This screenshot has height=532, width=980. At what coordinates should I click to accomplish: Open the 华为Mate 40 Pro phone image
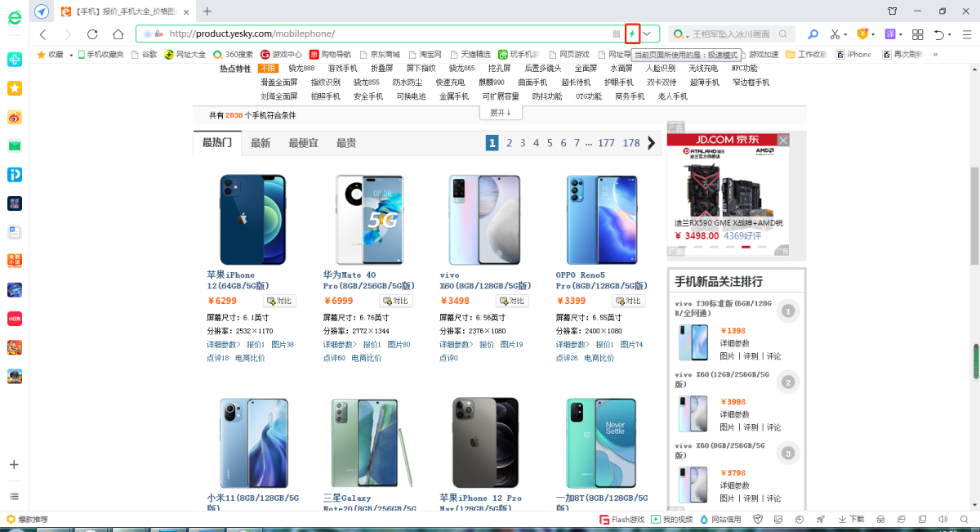pyautogui.click(x=369, y=219)
